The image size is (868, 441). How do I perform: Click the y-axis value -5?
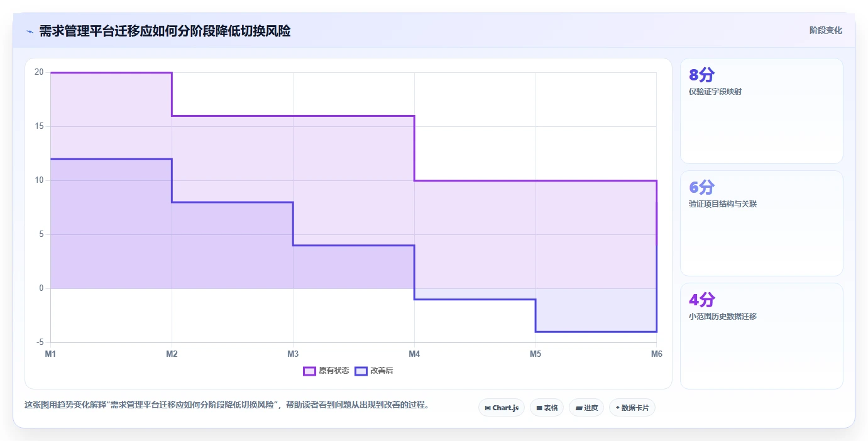point(40,342)
